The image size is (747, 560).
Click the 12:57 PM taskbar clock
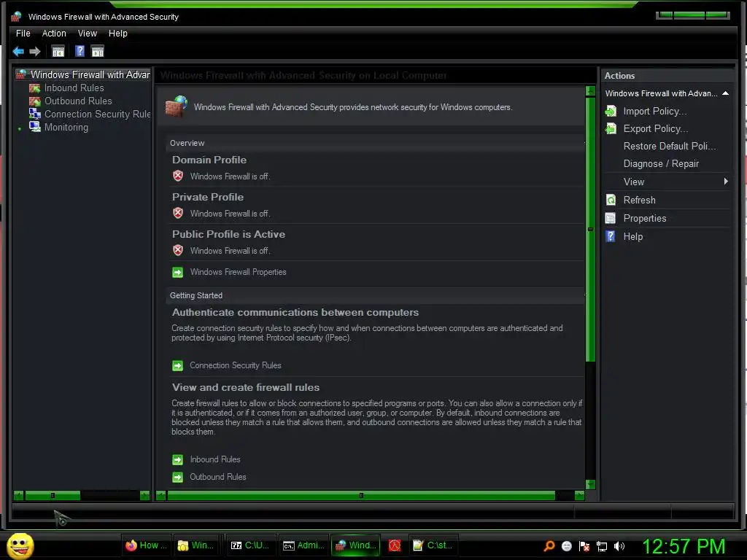tap(684, 546)
